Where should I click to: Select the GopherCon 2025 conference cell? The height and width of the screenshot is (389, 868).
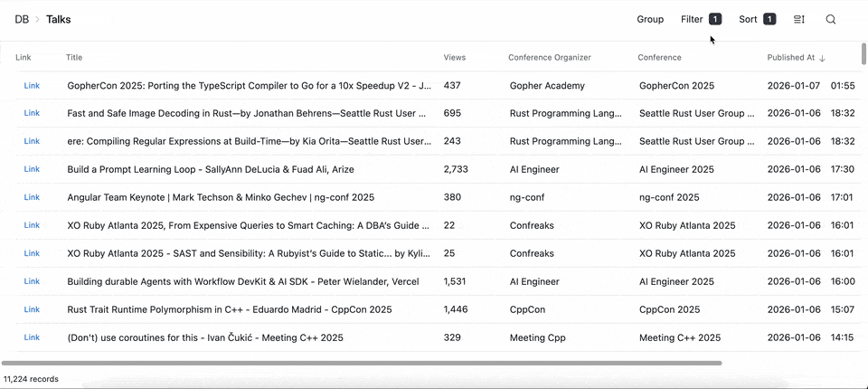pos(676,86)
